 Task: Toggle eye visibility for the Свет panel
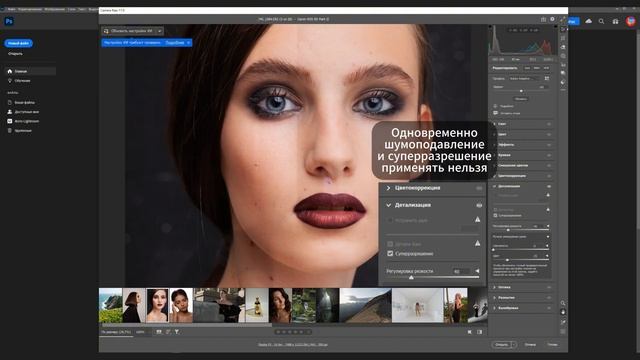coord(549,124)
